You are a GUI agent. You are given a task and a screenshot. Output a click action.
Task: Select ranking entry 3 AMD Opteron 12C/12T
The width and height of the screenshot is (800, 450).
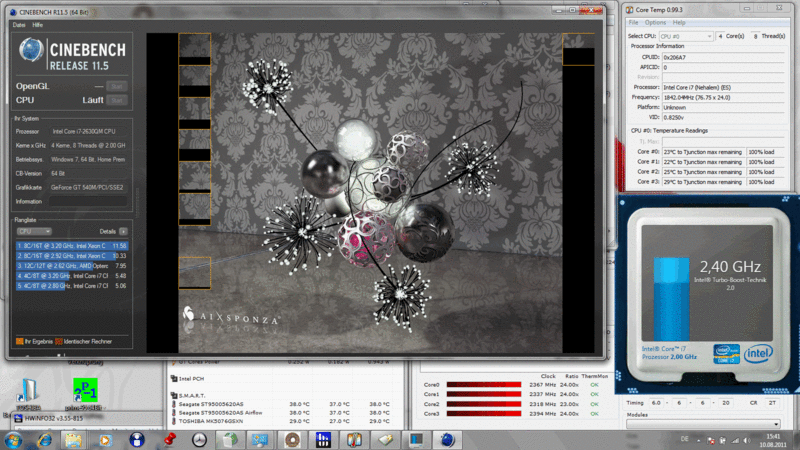click(x=72, y=266)
